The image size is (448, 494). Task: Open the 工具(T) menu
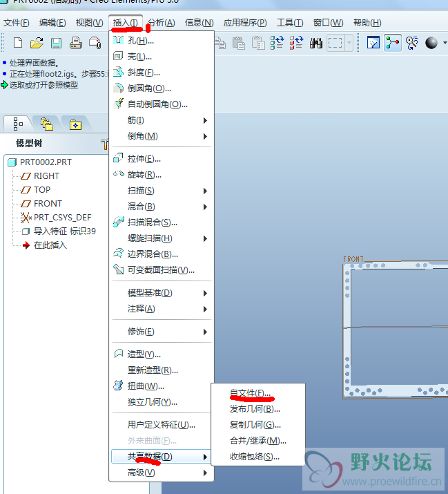tap(290, 23)
